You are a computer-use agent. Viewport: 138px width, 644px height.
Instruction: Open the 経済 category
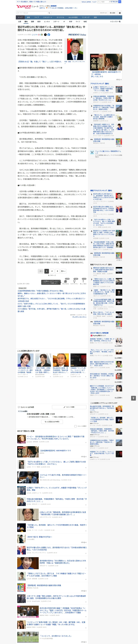tap(39, 21)
